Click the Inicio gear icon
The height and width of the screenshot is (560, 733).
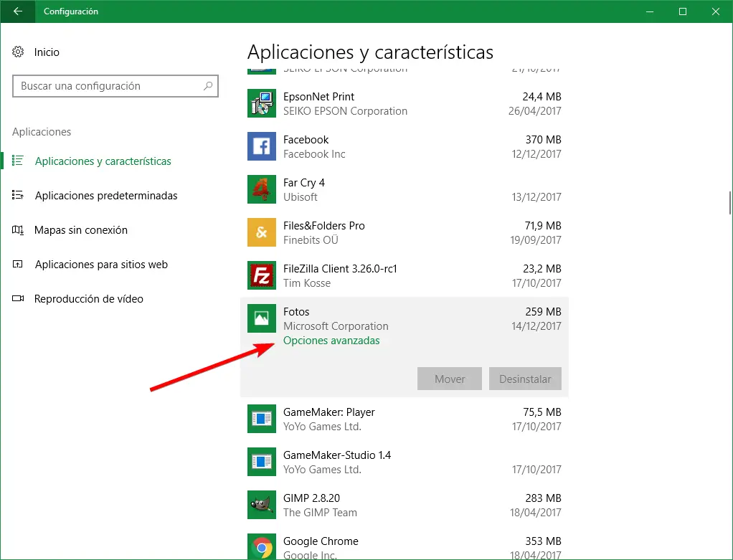click(x=18, y=52)
